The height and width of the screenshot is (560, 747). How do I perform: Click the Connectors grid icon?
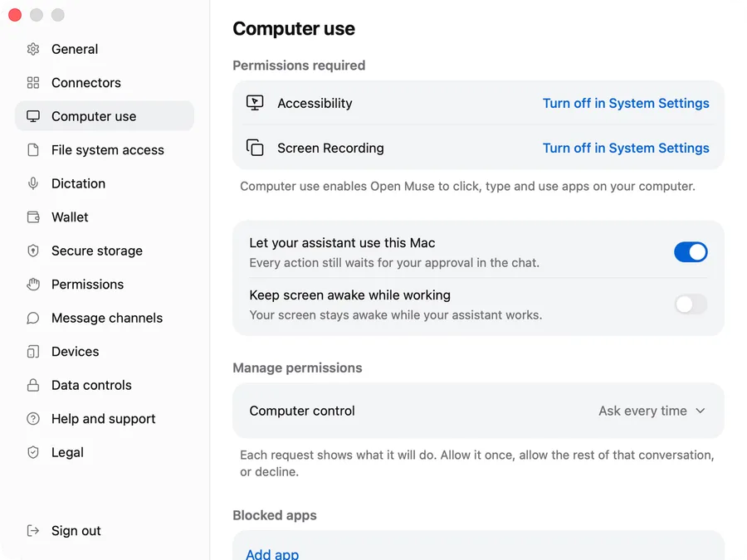[x=33, y=83]
